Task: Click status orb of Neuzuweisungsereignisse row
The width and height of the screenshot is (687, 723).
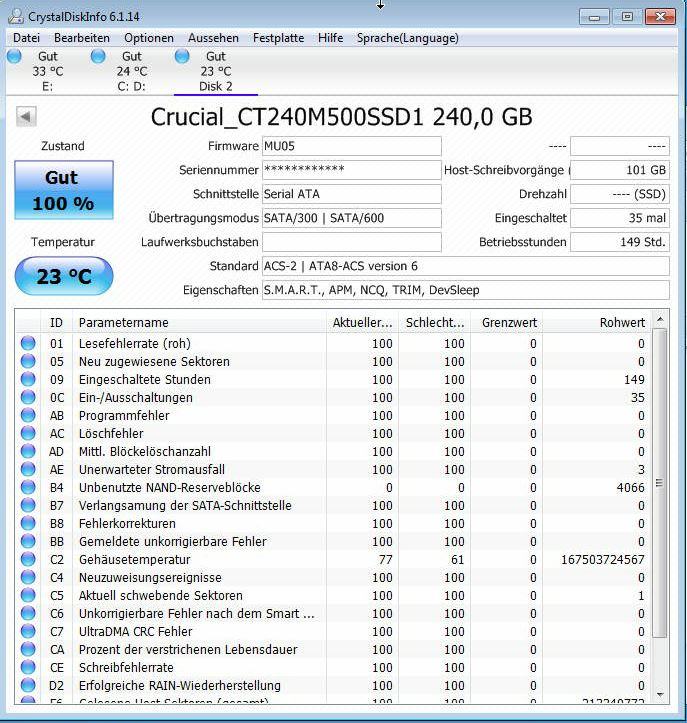Action: (28, 577)
